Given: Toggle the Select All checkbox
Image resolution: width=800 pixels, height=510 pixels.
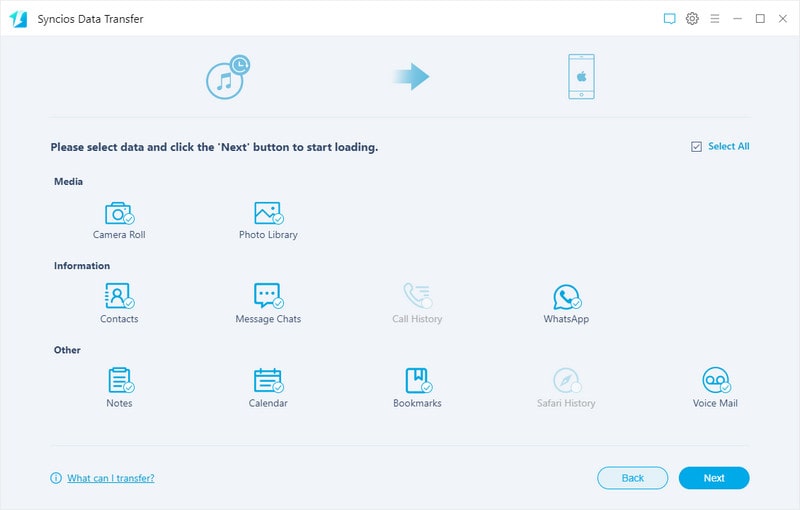Looking at the screenshot, I should [x=696, y=147].
